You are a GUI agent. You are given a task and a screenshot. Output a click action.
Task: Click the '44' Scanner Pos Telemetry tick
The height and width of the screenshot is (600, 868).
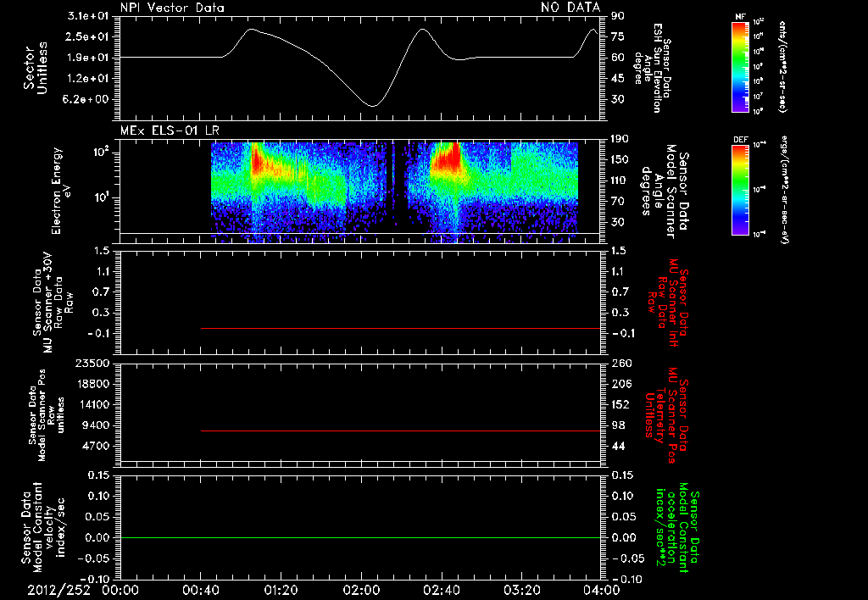(618, 447)
